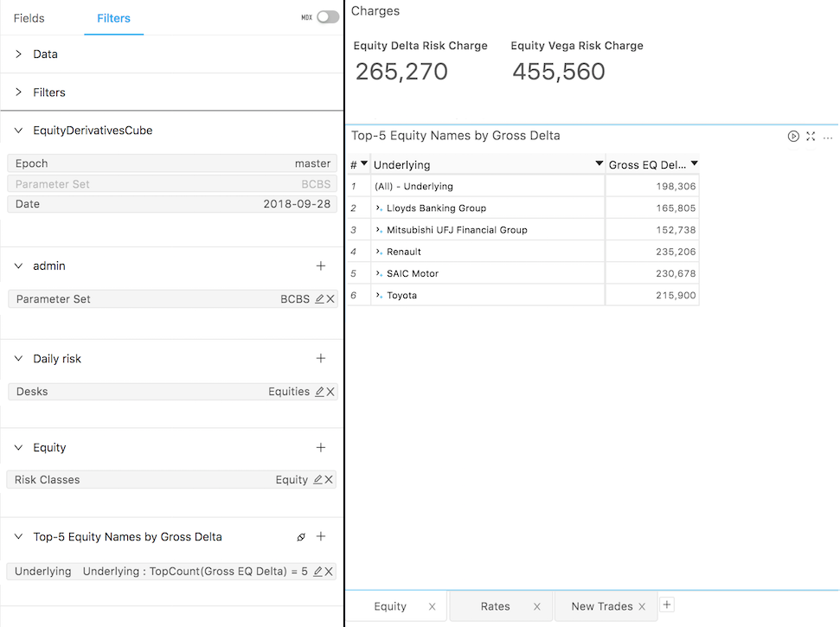
Task: Expand the Filters section chevron
Action: coord(19,92)
